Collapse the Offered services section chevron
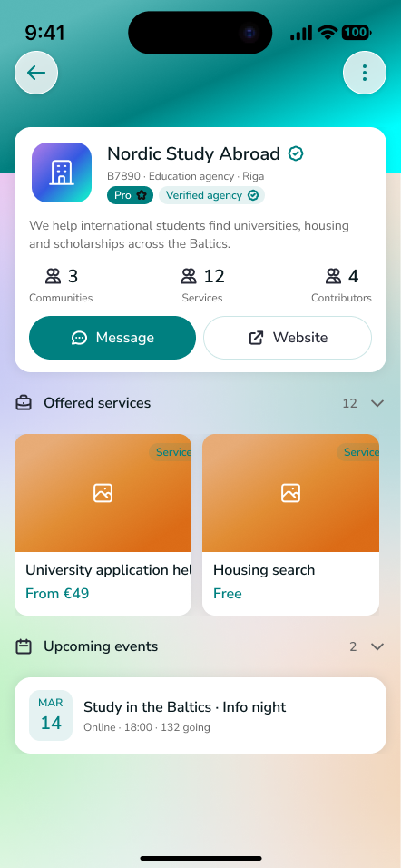 pyautogui.click(x=377, y=403)
